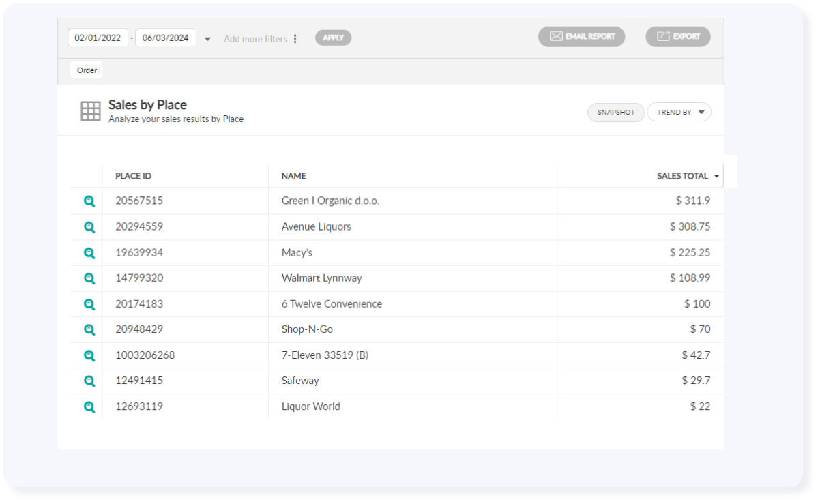Toggle the Sales Total sort arrow
Image resolution: width=820 pixels, height=504 pixels.
coord(716,175)
